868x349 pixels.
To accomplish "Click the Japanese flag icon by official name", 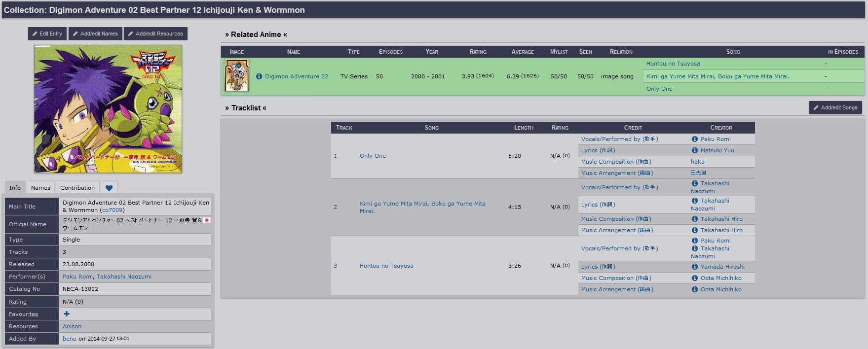I will click(207, 220).
